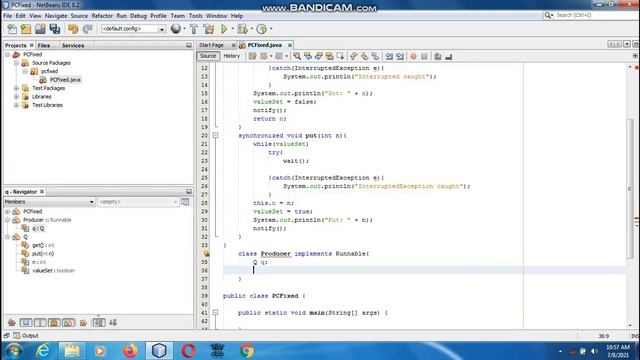Toggle Bookmark in editor toolbar
Screen dimensions: 640x360
click(375, 56)
